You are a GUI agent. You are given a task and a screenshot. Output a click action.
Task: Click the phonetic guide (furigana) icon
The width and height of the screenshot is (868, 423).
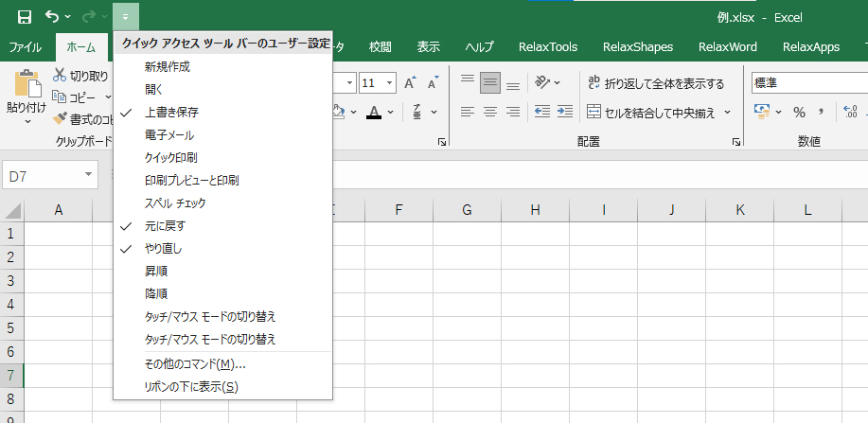pos(417,113)
